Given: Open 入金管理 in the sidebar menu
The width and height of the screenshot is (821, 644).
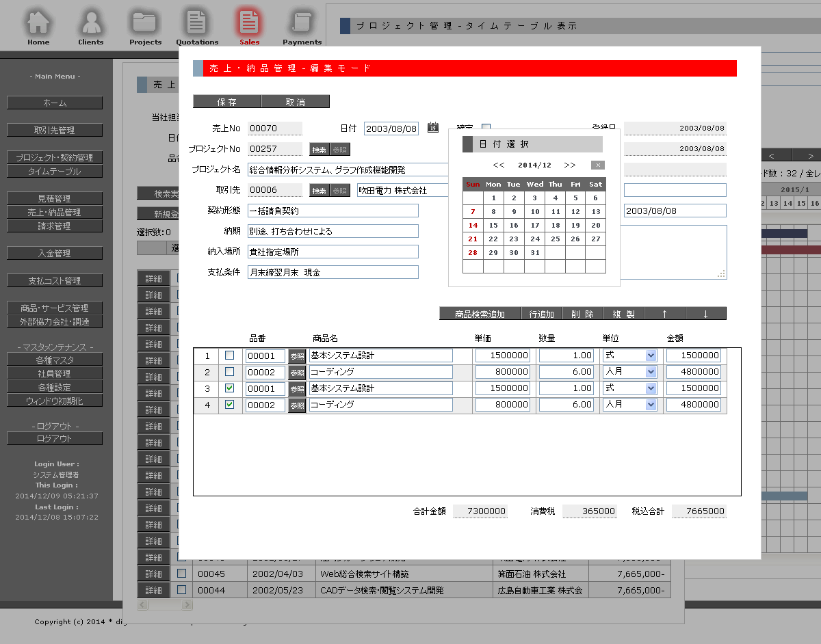Looking at the screenshot, I should tap(55, 253).
